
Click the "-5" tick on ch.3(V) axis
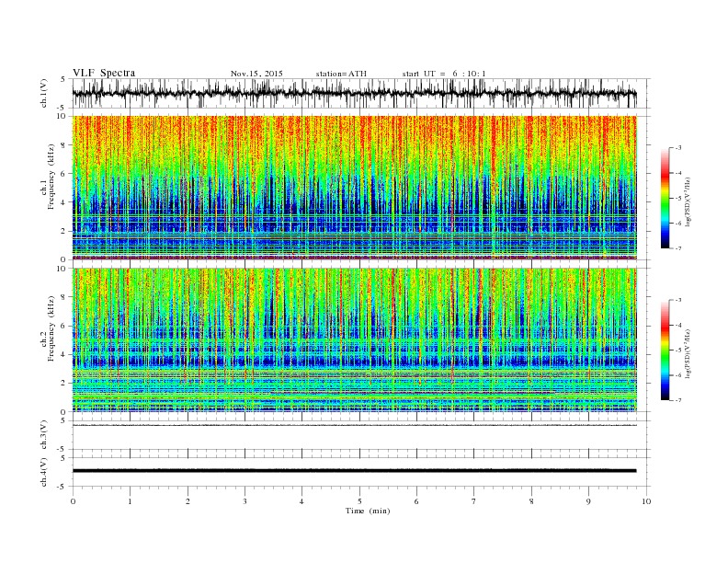(x=62, y=449)
